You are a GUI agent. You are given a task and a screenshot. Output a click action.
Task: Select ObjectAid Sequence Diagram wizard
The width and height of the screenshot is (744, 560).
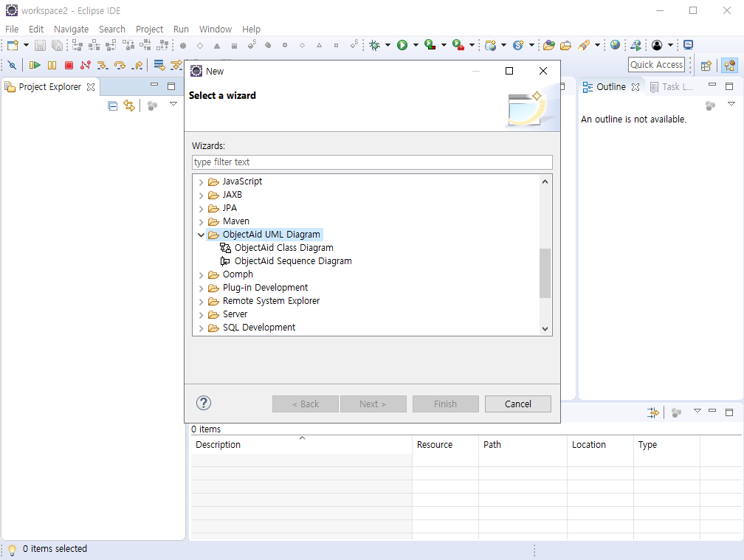click(x=293, y=260)
